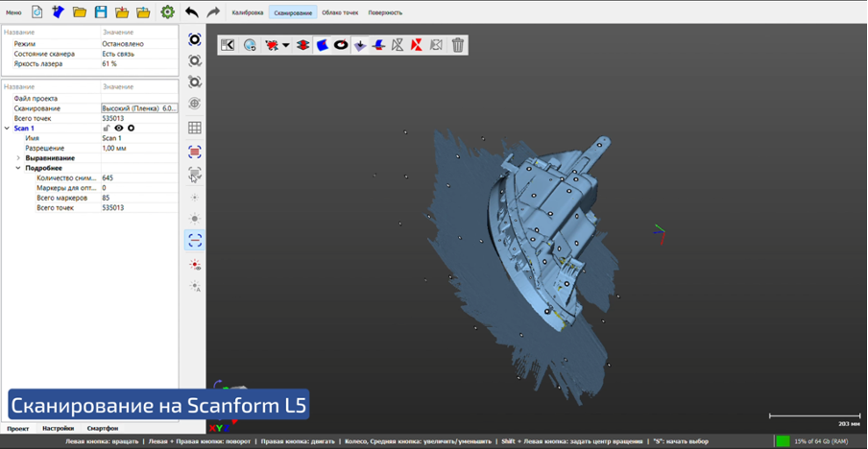Toggle Scan 1 visibility eye icon
Screen dimensions: 868x449
click(x=119, y=128)
